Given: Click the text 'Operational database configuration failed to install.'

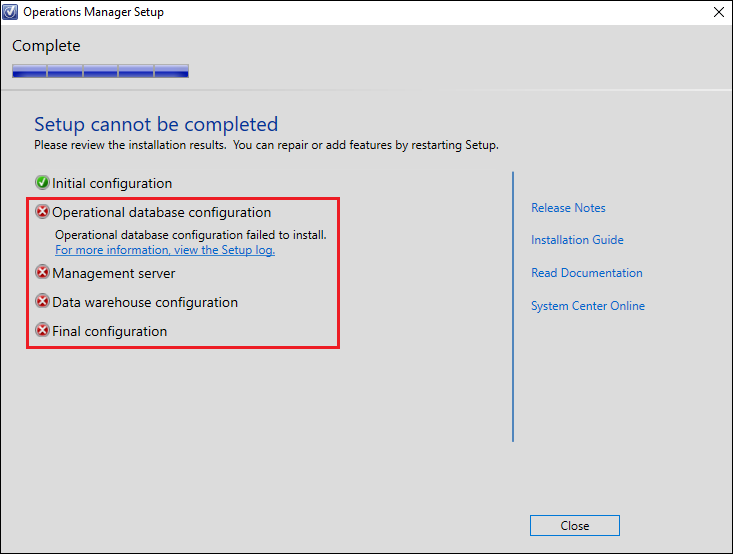Looking at the screenshot, I should tap(191, 235).
